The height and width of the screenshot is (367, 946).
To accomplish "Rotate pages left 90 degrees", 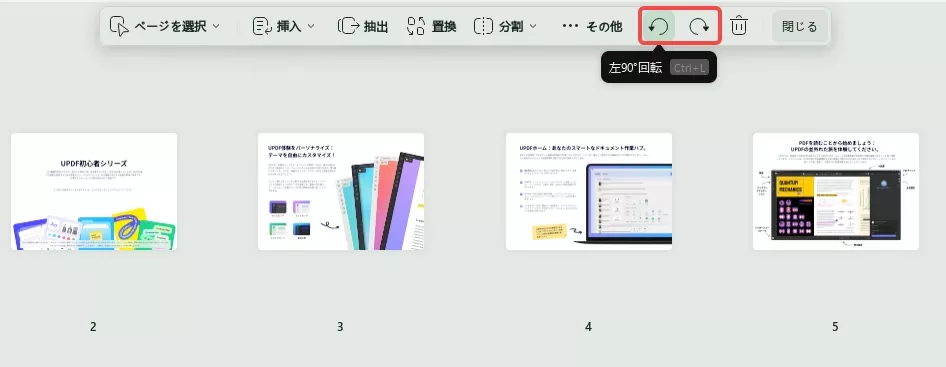I will pos(658,26).
